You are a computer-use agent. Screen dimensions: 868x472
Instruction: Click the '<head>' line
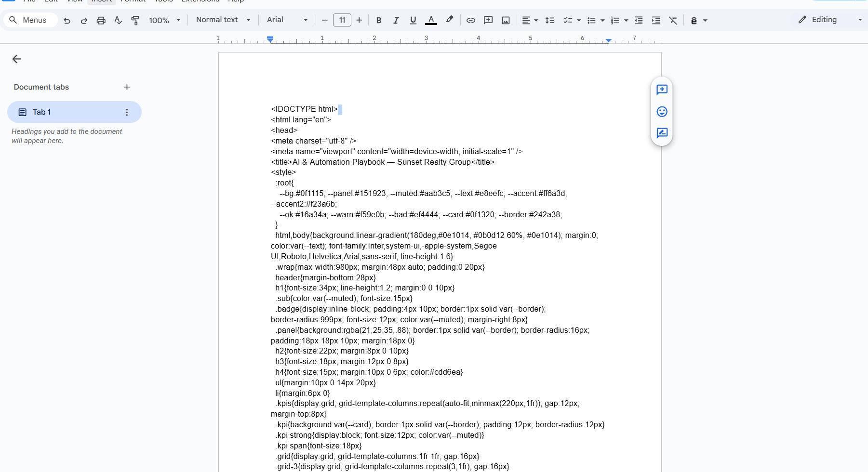tap(284, 131)
